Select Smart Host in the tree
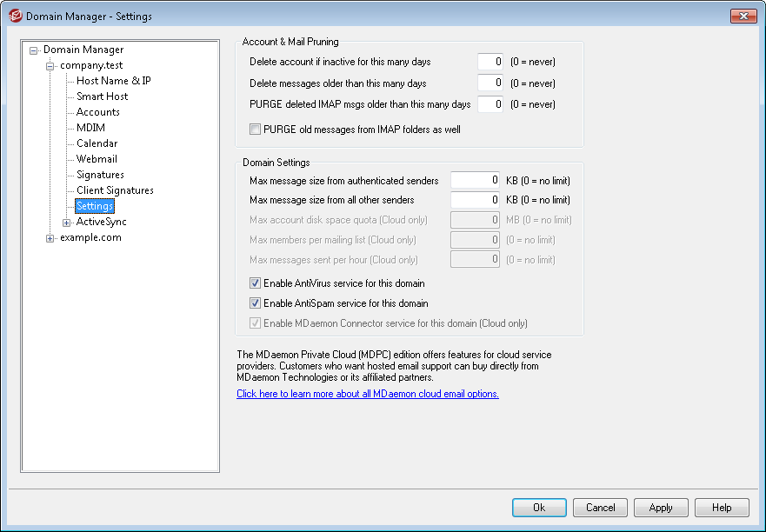 coord(102,96)
